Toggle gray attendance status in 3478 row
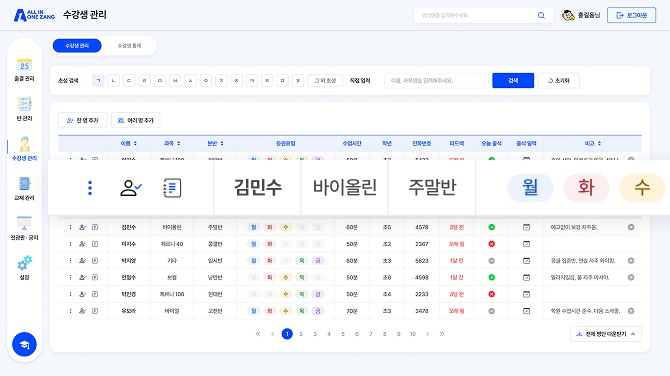670x376 pixels. (491, 311)
